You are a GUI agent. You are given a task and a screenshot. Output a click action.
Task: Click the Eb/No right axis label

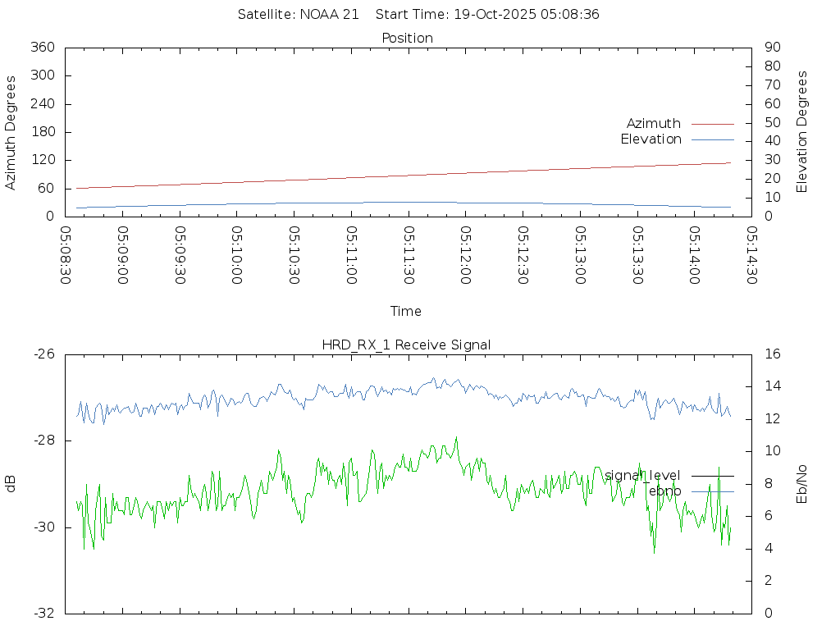tap(802, 484)
